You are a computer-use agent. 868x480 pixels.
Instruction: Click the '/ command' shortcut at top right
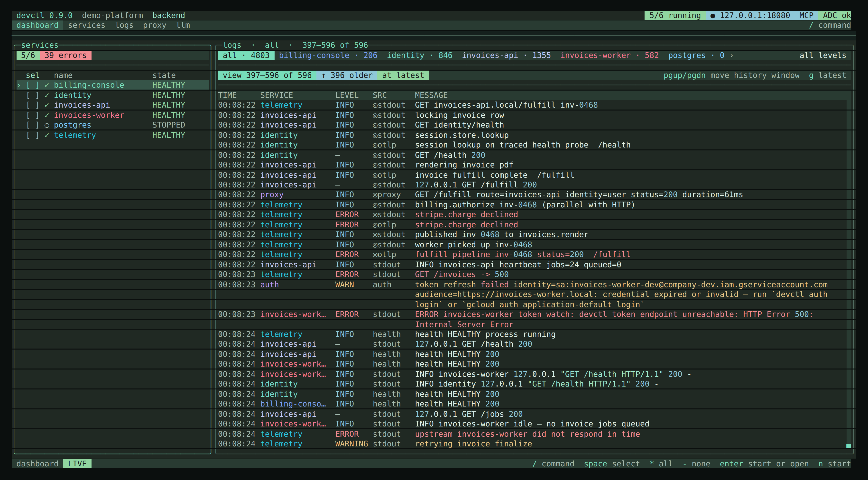(x=830, y=25)
